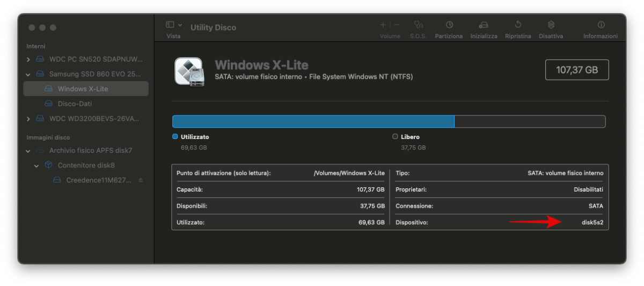Screen dimensions: 644x286
Task: Collapse Archivio fisico APFS disk7
Action: (x=28, y=151)
